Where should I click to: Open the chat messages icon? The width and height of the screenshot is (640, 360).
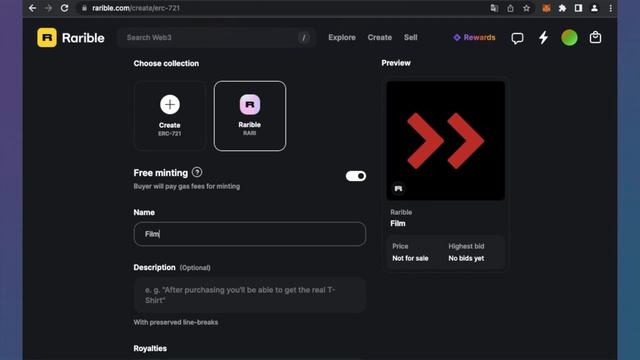pos(517,38)
